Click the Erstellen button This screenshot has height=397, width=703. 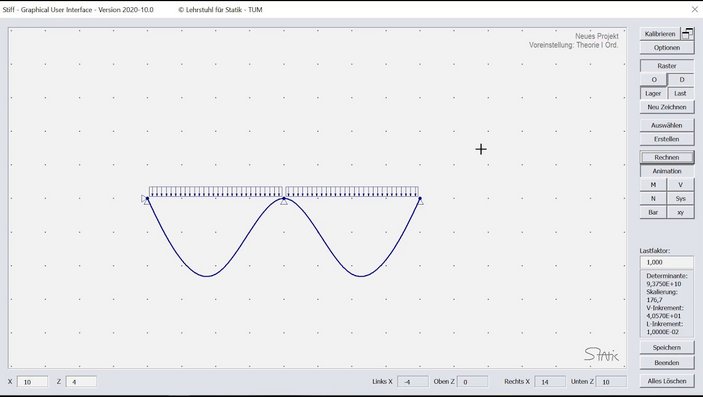click(x=667, y=140)
